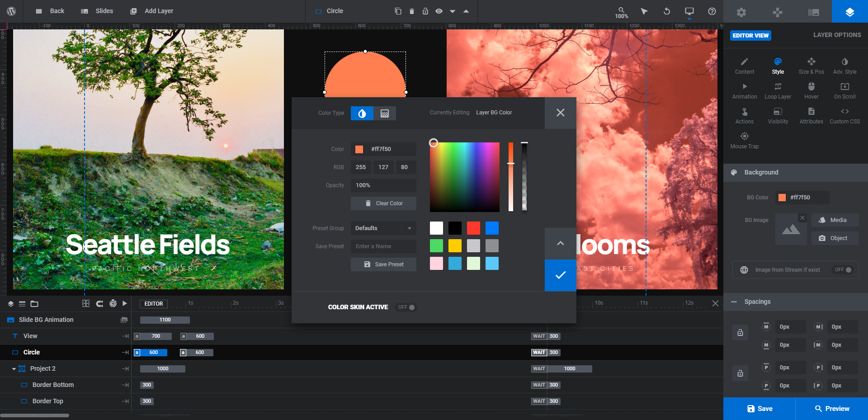868x420 pixels.
Task: Open the Custom CSS option
Action: click(844, 116)
